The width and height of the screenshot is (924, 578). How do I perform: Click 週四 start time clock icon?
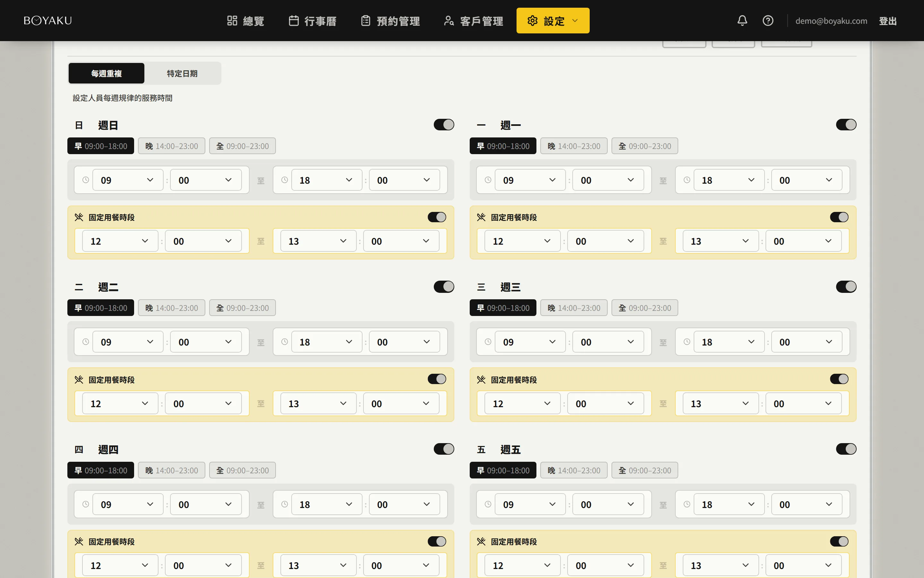click(86, 504)
